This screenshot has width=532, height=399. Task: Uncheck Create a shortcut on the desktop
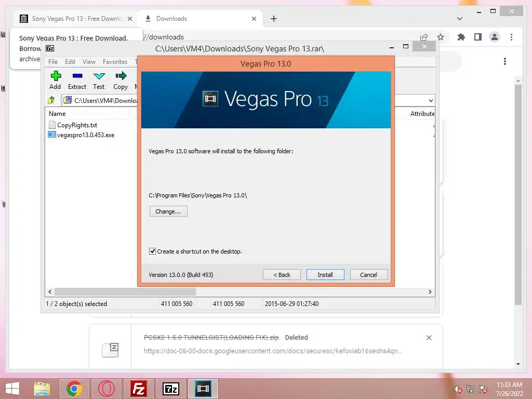click(152, 251)
